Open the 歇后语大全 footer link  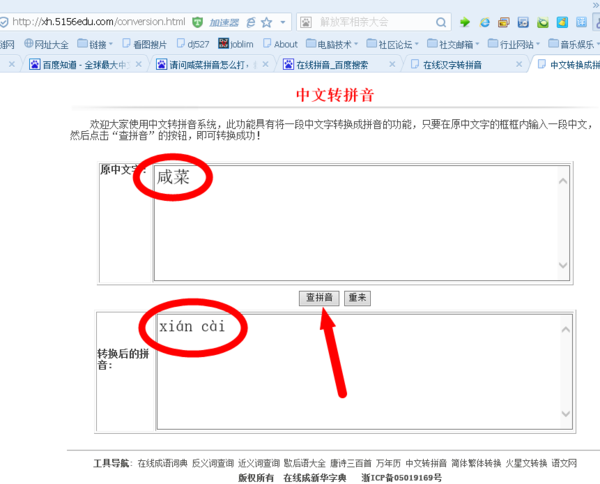click(305, 463)
